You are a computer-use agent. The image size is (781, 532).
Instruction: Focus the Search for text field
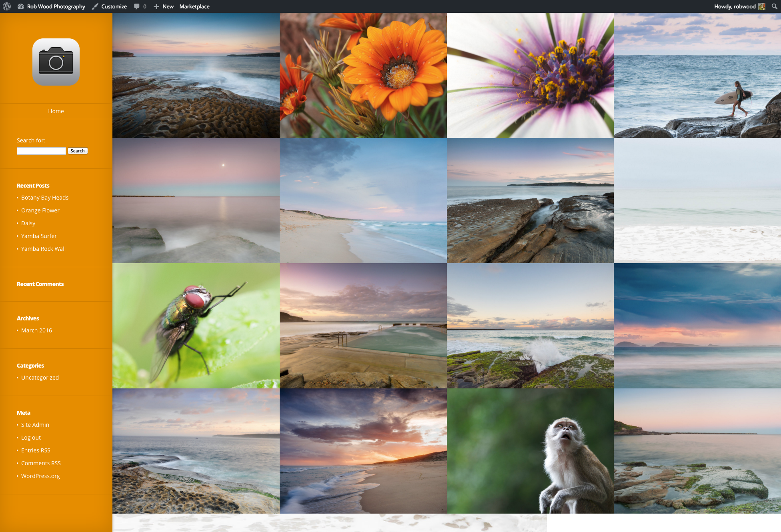coord(41,151)
